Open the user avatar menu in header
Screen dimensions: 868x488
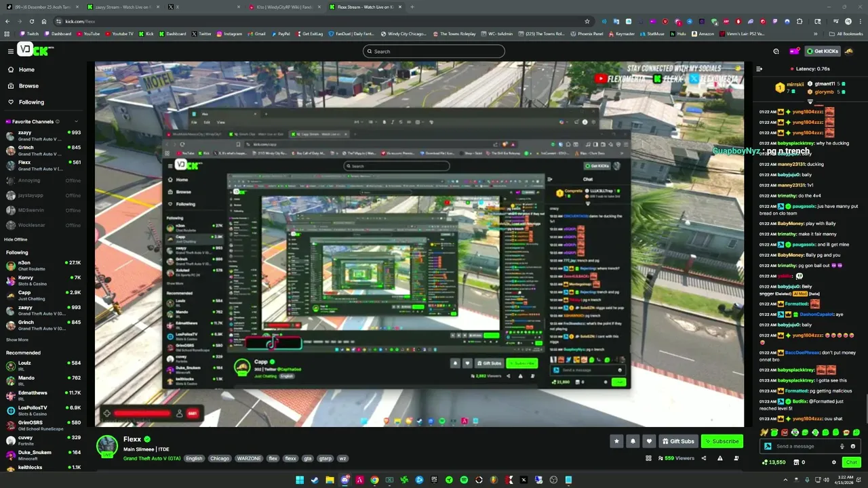849,51
